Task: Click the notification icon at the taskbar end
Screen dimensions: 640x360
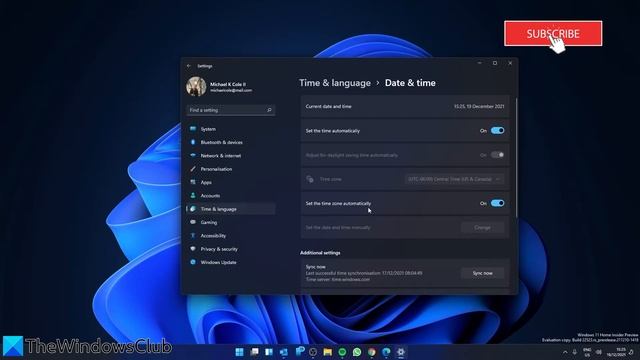Action: [632, 352]
